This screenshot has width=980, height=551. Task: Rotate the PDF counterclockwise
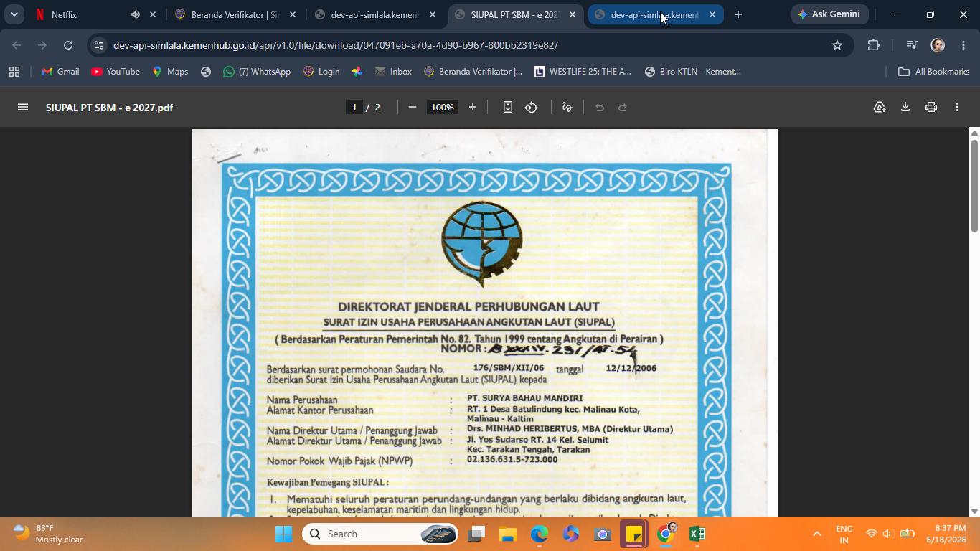click(x=531, y=107)
